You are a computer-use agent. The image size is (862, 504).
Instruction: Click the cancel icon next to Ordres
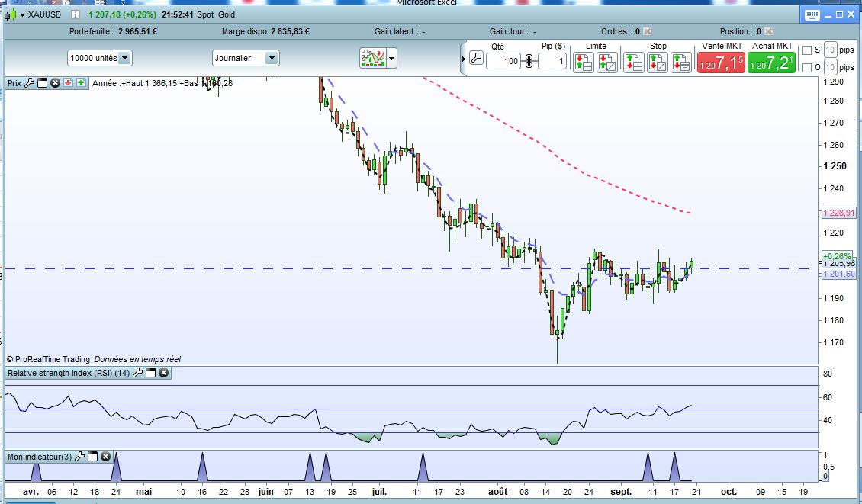click(648, 31)
